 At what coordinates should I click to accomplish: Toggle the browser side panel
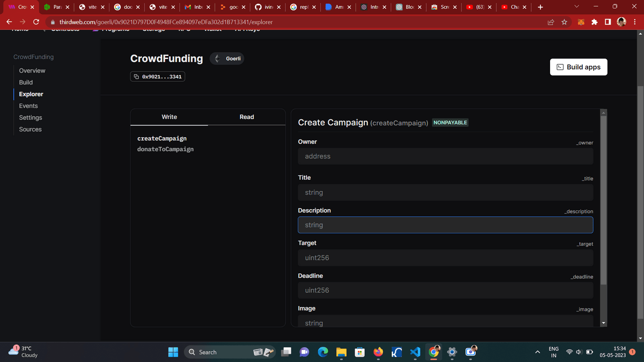click(608, 22)
